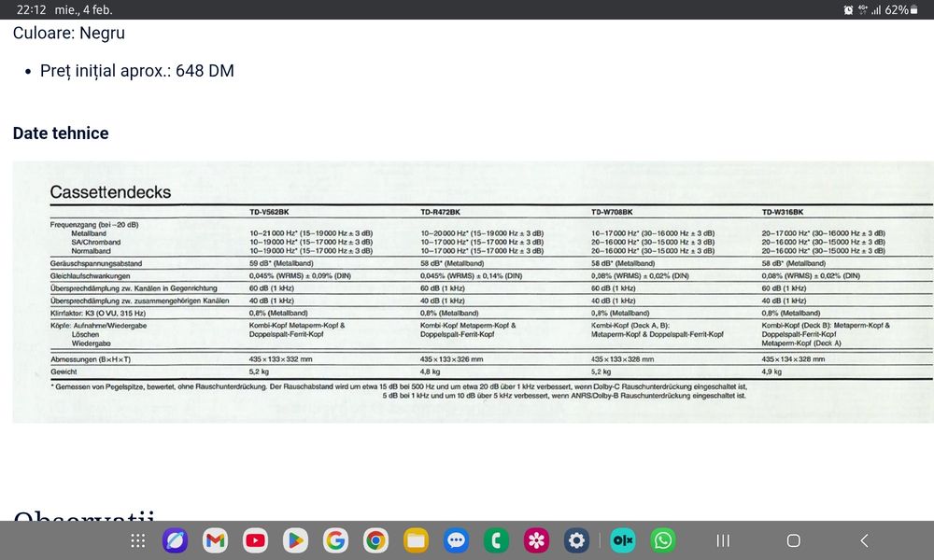
Task: Open WhatsApp from the taskbar
Action: coord(663,540)
